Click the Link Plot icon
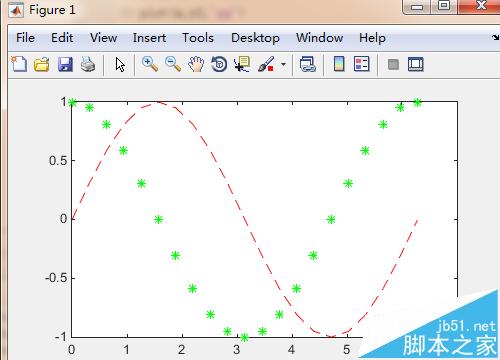 tap(307, 64)
